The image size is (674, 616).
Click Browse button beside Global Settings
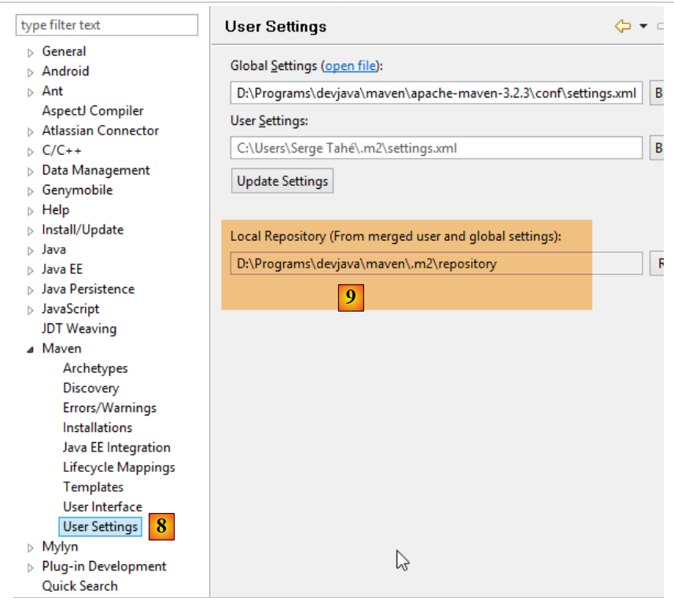[x=659, y=93]
